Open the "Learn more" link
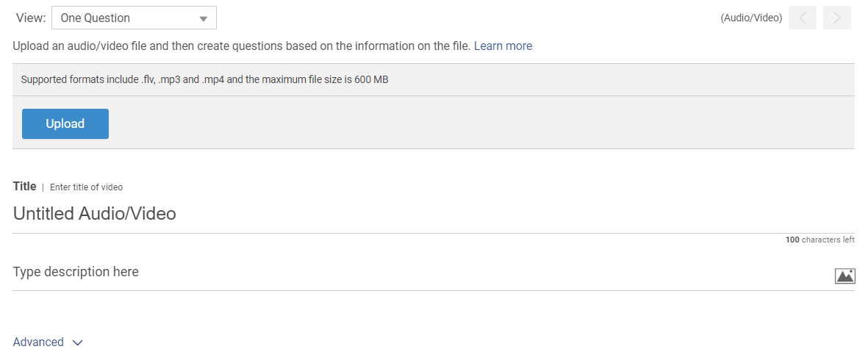Image resolution: width=868 pixels, height=363 pixels. (503, 46)
